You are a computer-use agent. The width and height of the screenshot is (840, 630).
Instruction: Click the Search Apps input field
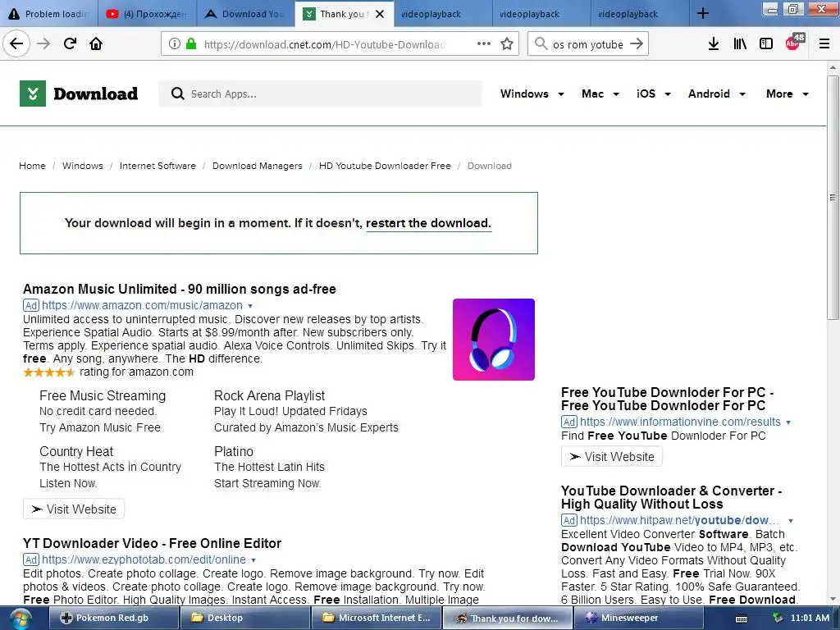point(321,94)
